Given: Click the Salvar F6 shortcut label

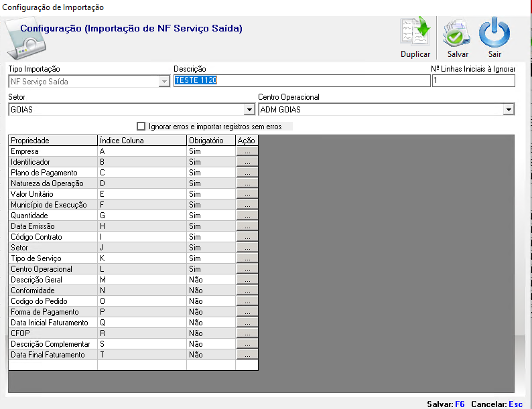Looking at the screenshot, I should (x=446, y=404).
